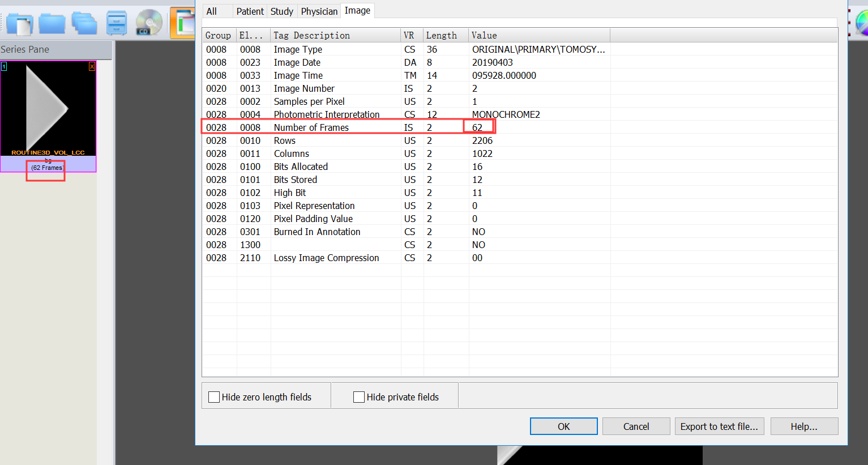The image size is (868, 465).
Task: Click Export to text file button
Action: point(719,426)
